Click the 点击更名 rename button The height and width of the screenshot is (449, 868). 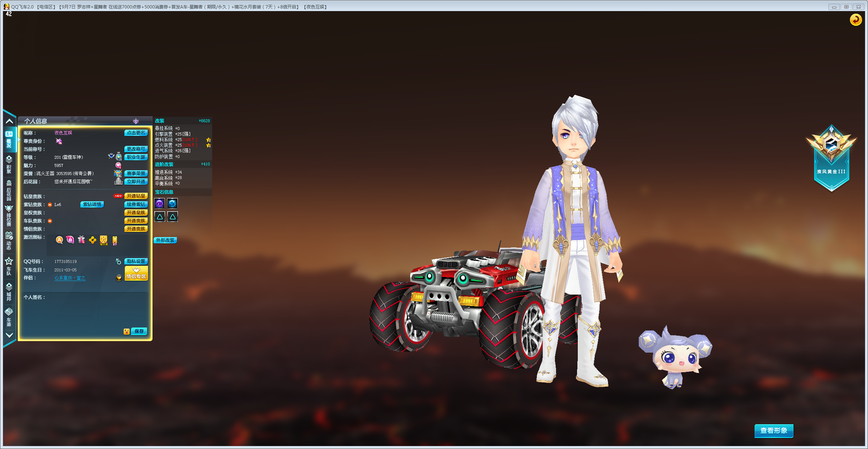click(x=136, y=133)
